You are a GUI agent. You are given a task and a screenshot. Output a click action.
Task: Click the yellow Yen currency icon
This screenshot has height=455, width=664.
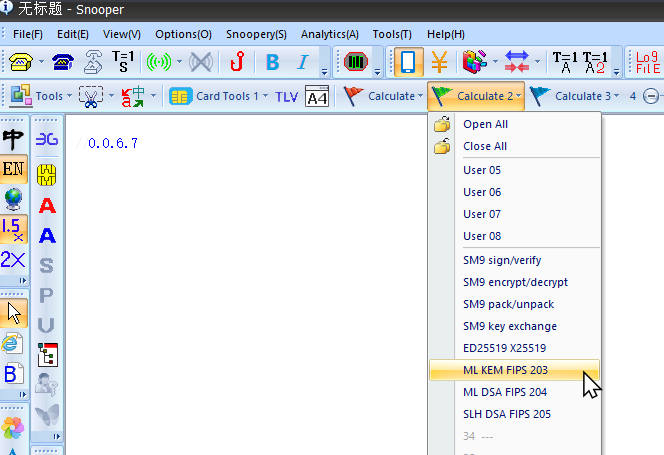pyautogui.click(x=439, y=62)
